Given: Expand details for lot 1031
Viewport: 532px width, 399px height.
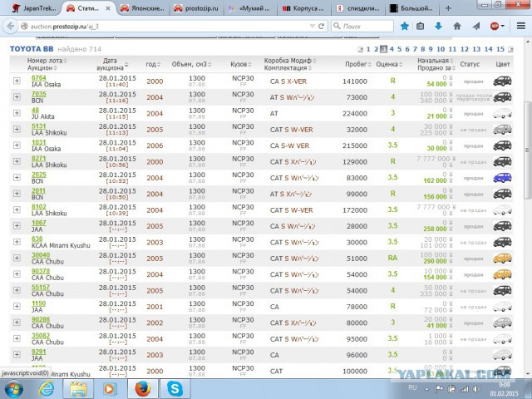Looking at the screenshot, I should tap(17, 145).
